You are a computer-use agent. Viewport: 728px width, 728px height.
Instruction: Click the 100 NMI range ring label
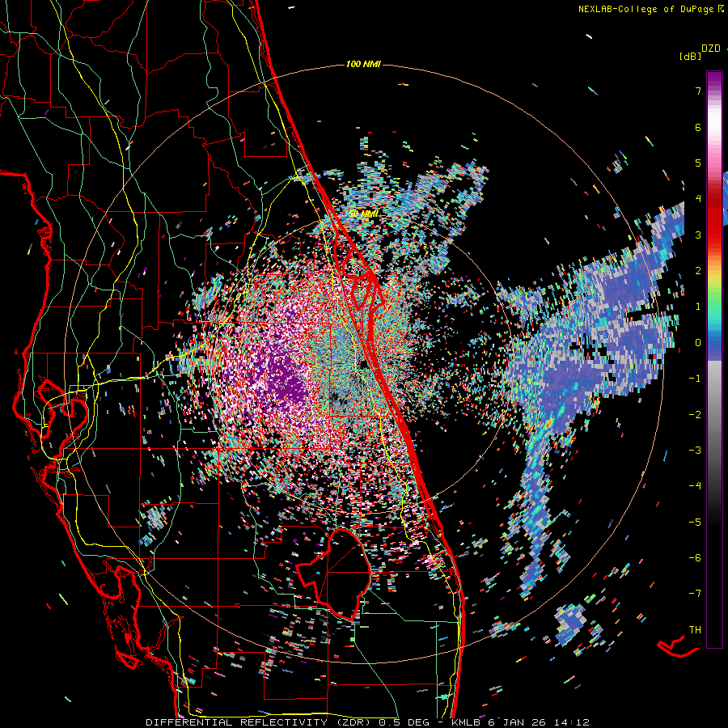click(363, 64)
